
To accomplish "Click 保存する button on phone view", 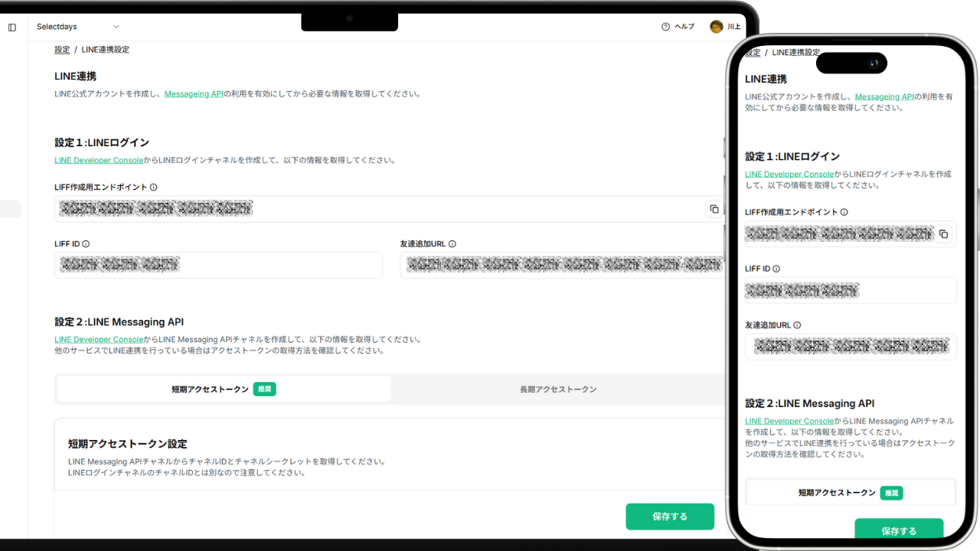I will pyautogui.click(x=899, y=530).
